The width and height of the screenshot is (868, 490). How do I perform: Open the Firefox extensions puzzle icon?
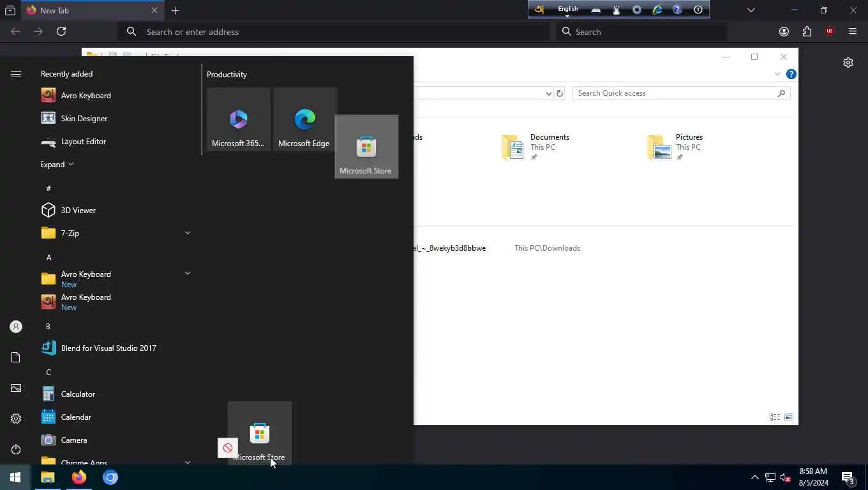(x=807, y=32)
